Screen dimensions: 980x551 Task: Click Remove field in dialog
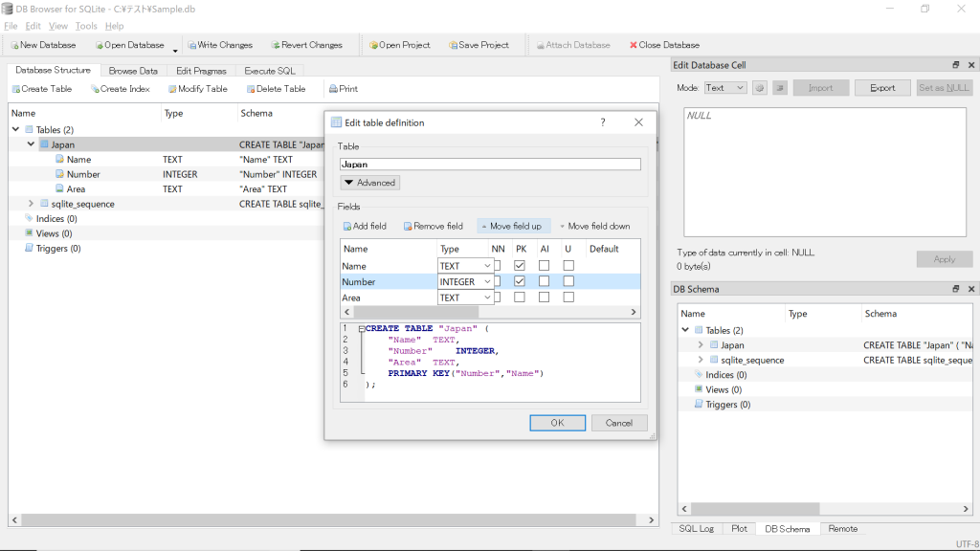(434, 226)
